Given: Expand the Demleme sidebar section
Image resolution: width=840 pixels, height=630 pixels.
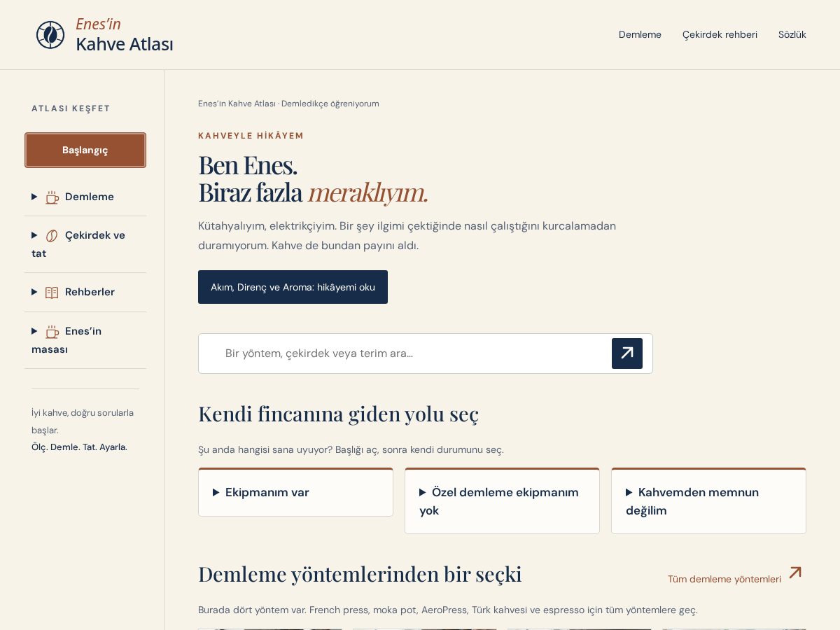Looking at the screenshot, I should (85, 197).
